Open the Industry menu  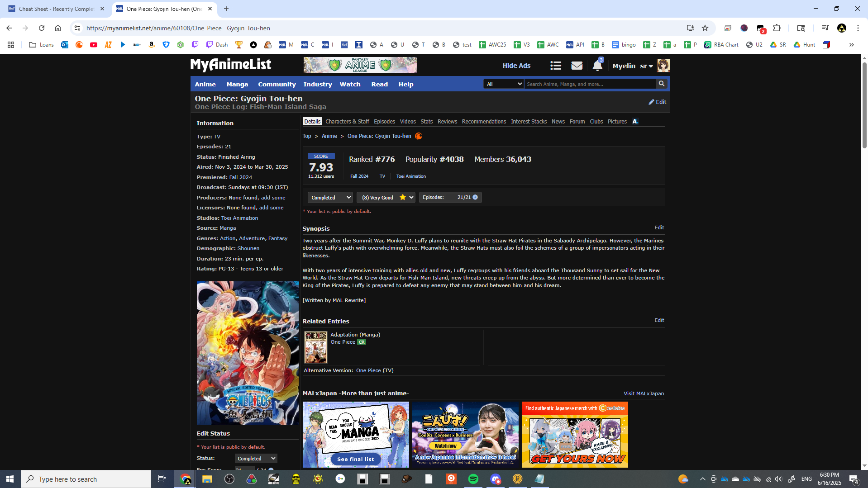click(318, 84)
